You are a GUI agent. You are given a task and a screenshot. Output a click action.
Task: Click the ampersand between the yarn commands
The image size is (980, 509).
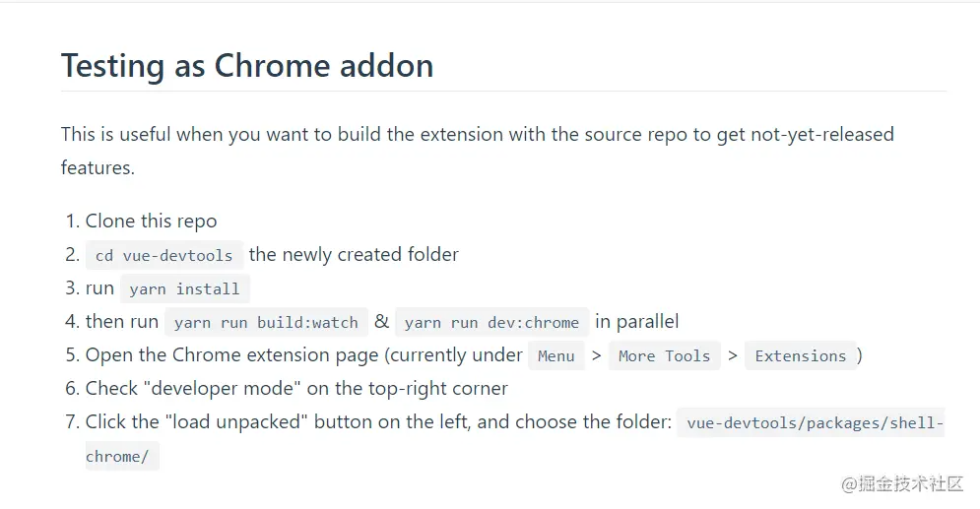(x=381, y=321)
